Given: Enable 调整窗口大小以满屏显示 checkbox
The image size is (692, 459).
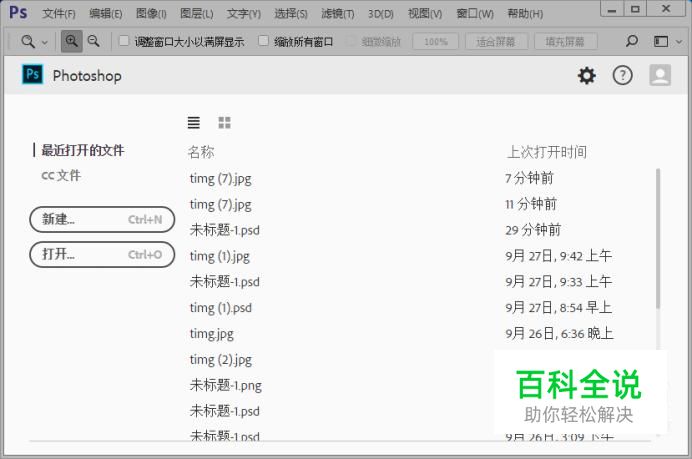Looking at the screenshot, I should click(x=124, y=41).
